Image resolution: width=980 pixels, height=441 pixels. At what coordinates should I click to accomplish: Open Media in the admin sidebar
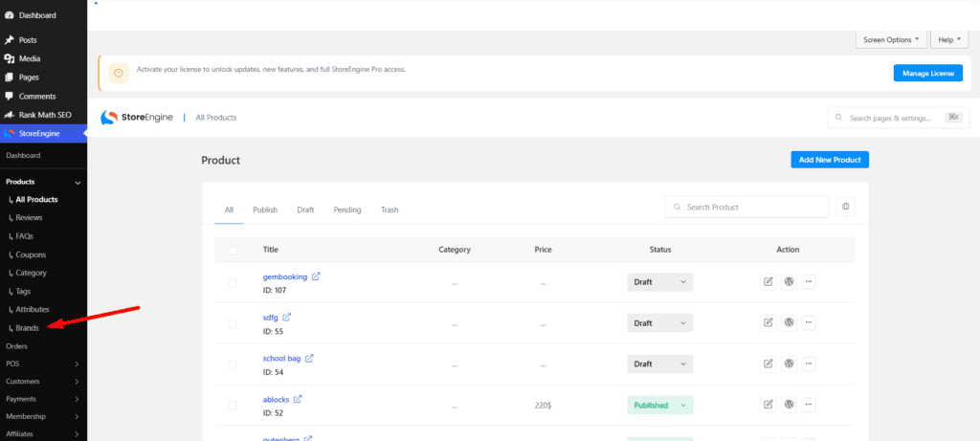(x=30, y=58)
